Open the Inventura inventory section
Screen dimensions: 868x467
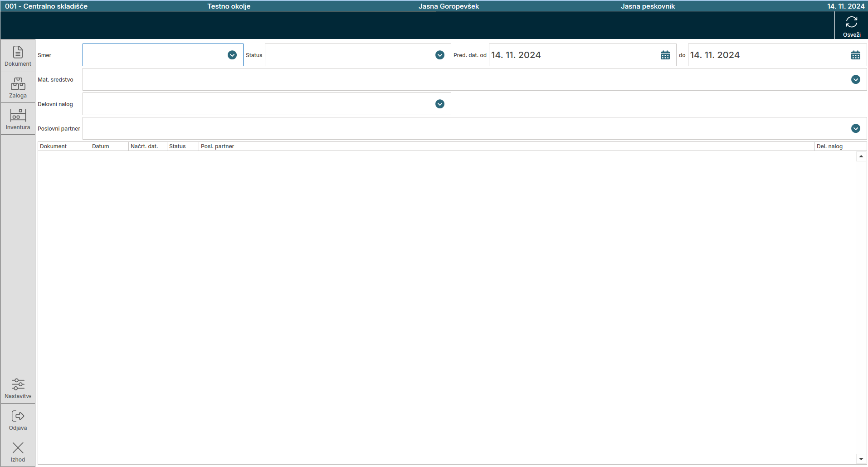coord(18,119)
